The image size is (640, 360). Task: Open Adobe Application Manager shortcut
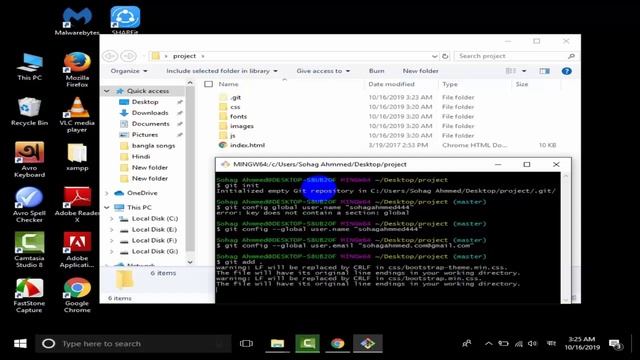click(77, 250)
